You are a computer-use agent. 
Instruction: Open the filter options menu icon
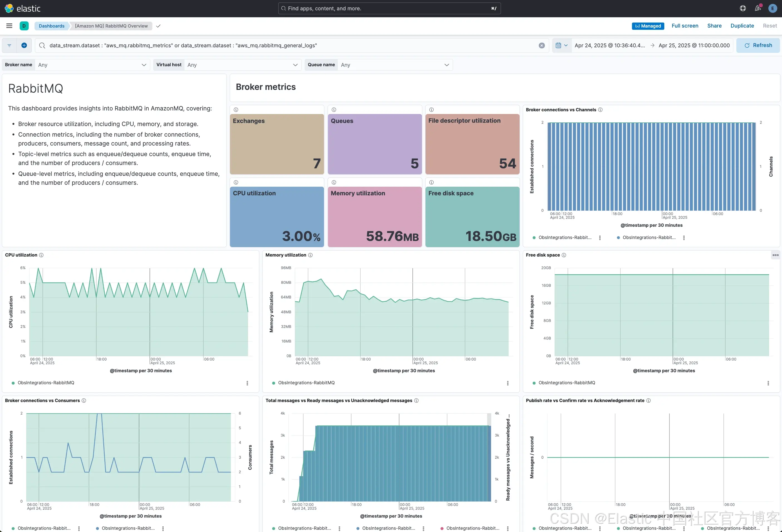[x=9, y=45]
